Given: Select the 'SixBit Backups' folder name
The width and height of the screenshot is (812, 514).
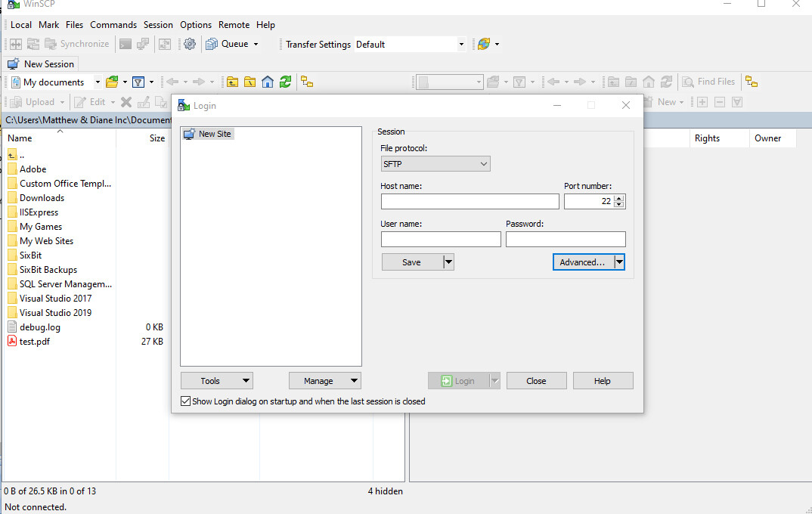Looking at the screenshot, I should 48,270.
